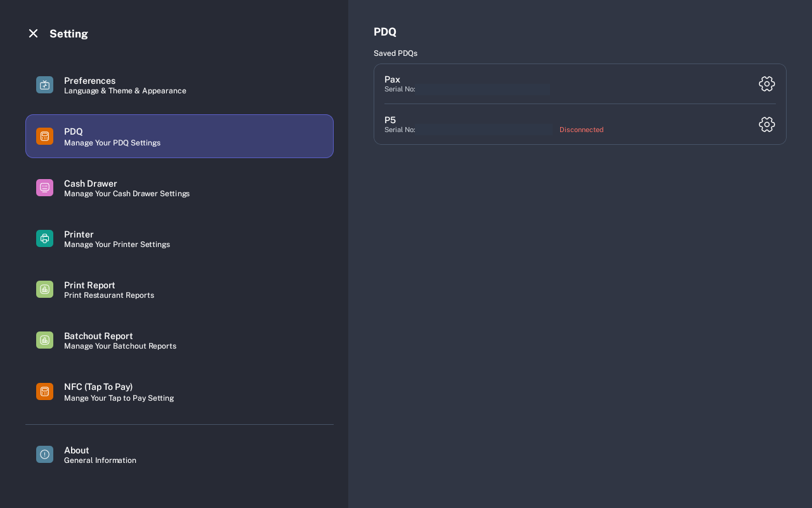
Task: Open settings gear for Pax PDQ
Action: pyautogui.click(x=767, y=84)
